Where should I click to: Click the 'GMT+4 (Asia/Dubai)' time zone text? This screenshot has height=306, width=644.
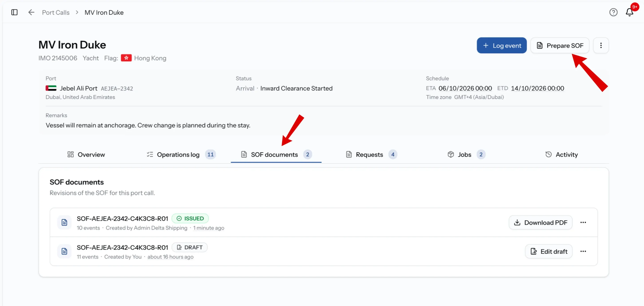pyautogui.click(x=479, y=97)
